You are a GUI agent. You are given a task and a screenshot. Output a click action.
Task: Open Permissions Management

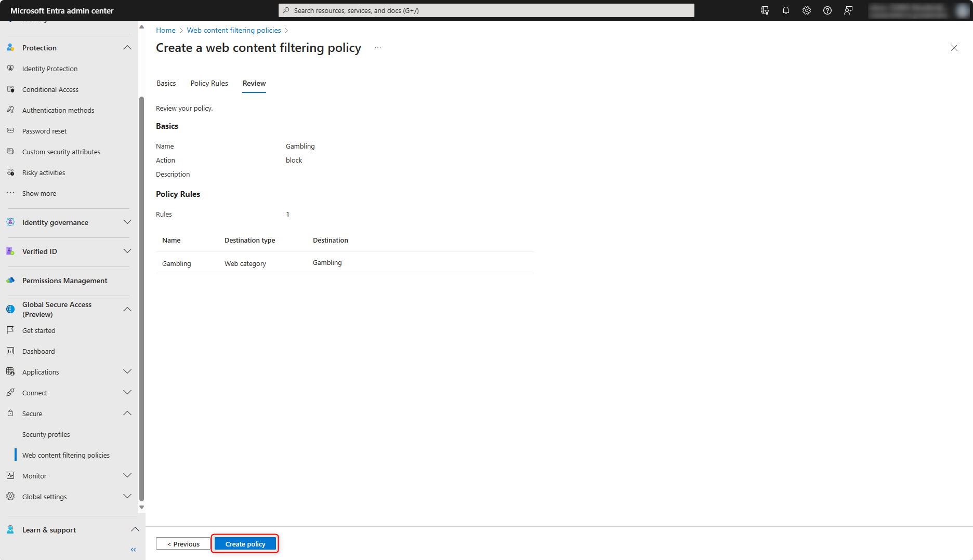(64, 280)
